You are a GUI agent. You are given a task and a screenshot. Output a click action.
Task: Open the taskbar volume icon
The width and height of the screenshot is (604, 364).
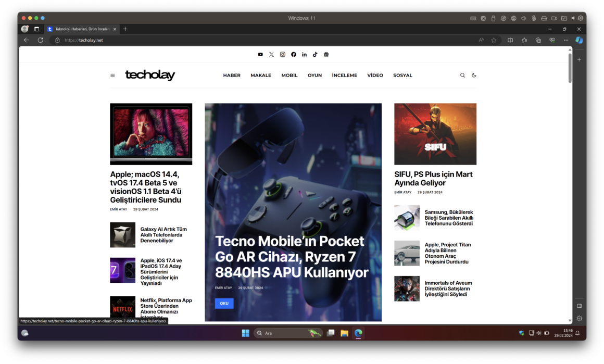539,333
